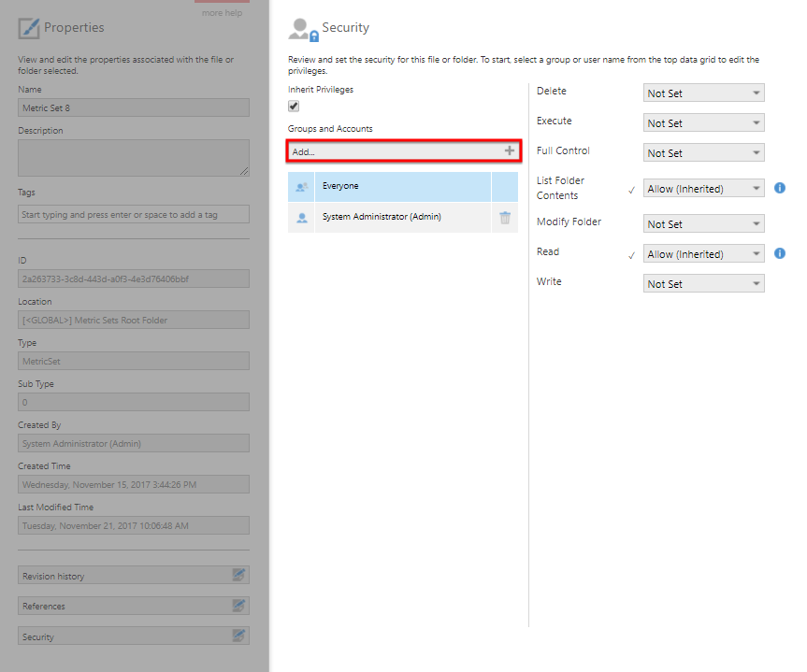This screenshot has width=807, height=672.
Task: Open the Delete privilege dropdown
Action: pyautogui.click(x=703, y=93)
